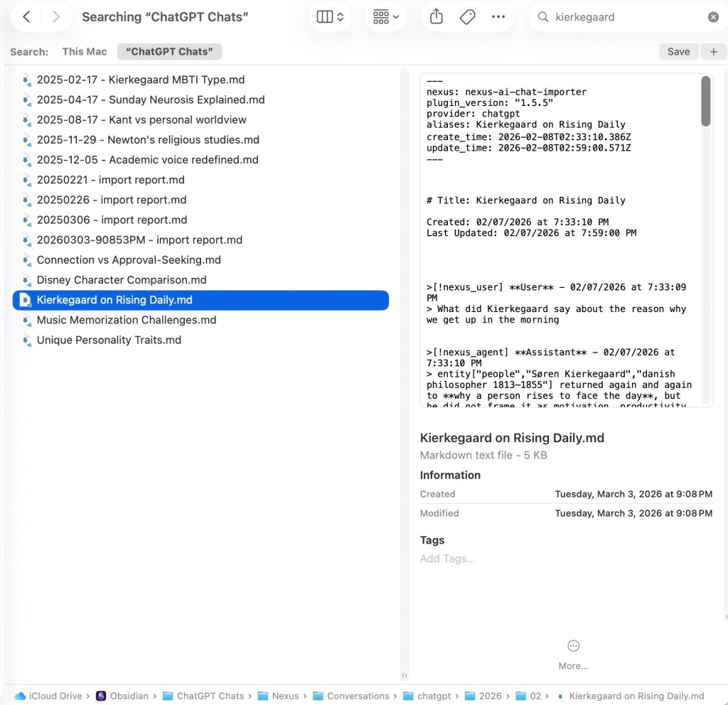The width and height of the screenshot is (728, 705).
Task: Open the Group By items dropdown
Action: [386, 17]
